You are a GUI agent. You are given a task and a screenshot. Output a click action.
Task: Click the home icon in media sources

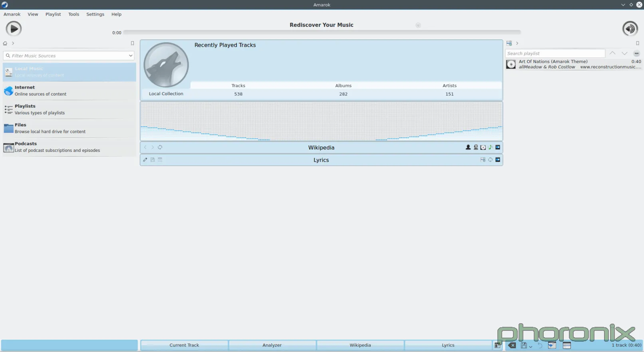pos(5,44)
